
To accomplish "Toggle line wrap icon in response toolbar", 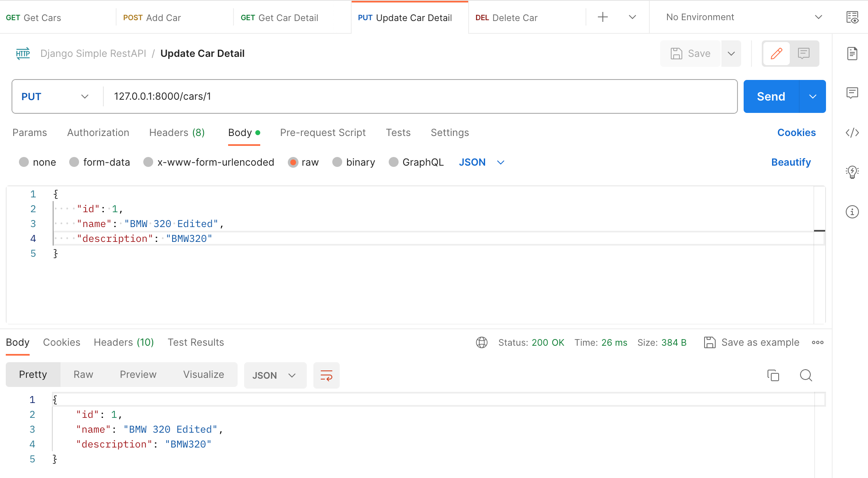I will pyautogui.click(x=326, y=375).
